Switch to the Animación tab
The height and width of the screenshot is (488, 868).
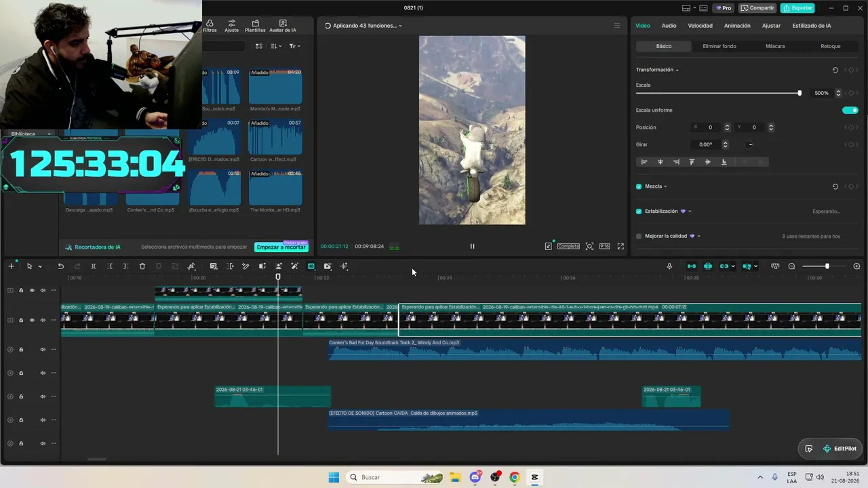point(737,26)
